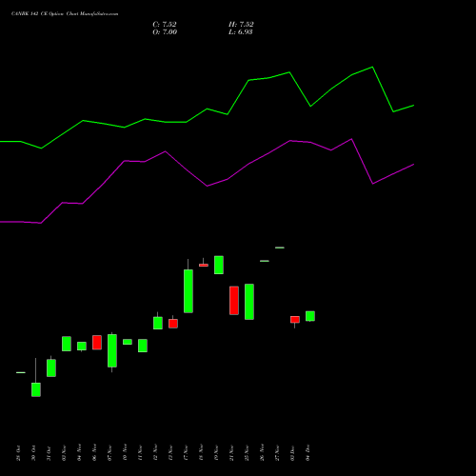Click the 10 Nov date label
The image size is (476, 476).
125,452
